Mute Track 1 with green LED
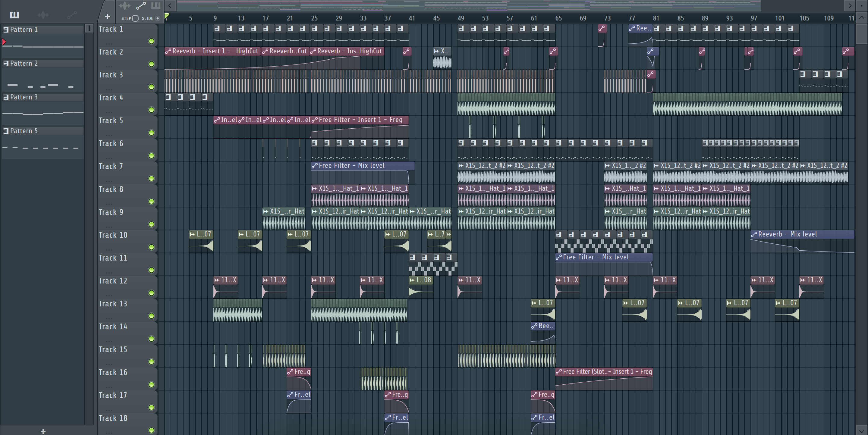The image size is (868, 435). [152, 41]
